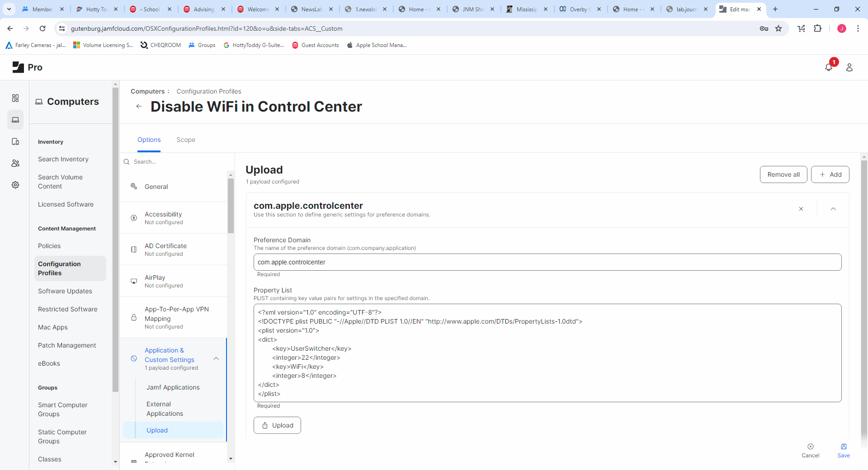Open the CHEQROOM bookmark
This screenshot has width=868, height=470.
pyautogui.click(x=161, y=45)
